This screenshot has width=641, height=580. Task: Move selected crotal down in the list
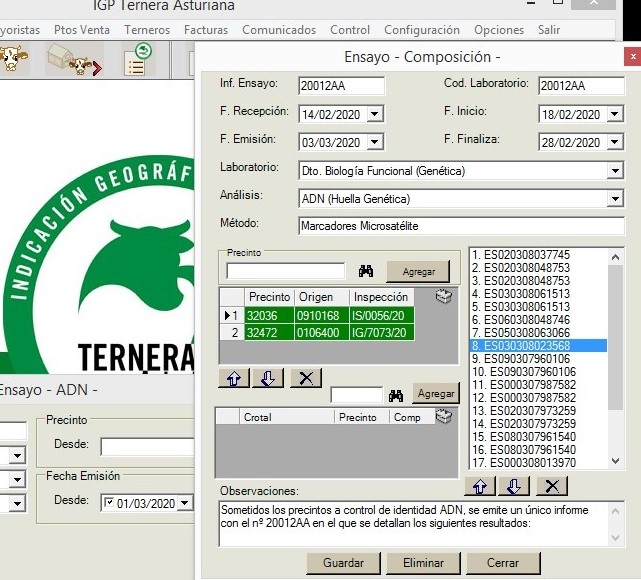pos(514,486)
